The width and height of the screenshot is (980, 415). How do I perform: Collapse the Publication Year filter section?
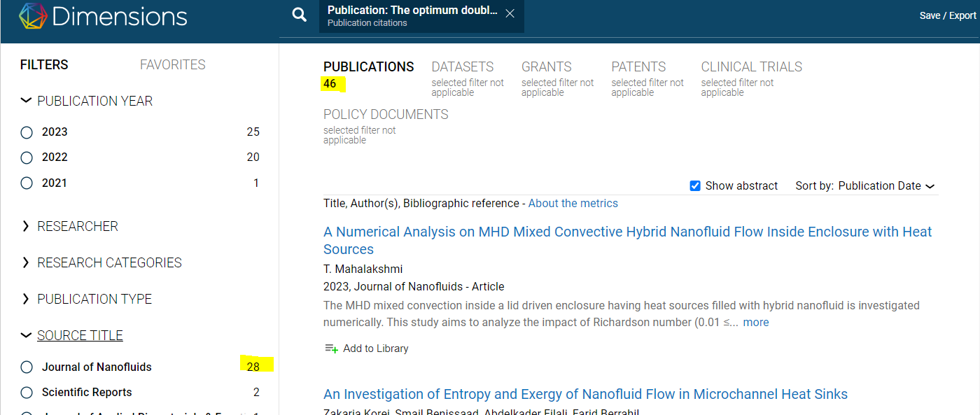pos(26,101)
